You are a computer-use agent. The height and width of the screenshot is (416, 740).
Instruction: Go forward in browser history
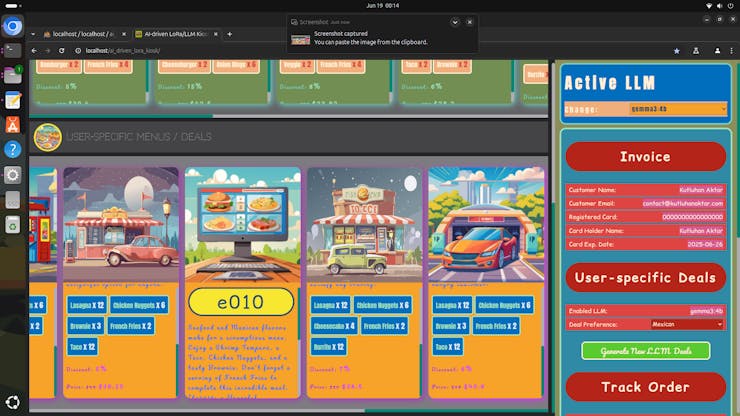pyautogui.click(x=48, y=51)
